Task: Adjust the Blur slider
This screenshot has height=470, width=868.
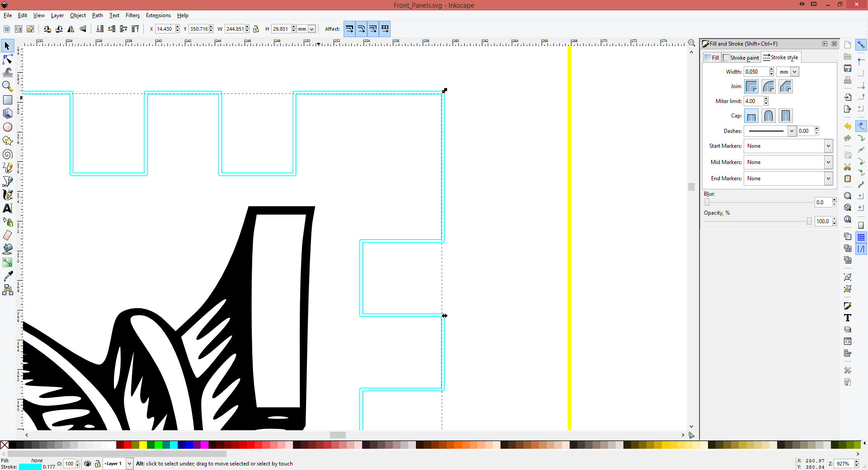Action: coord(758,202)
